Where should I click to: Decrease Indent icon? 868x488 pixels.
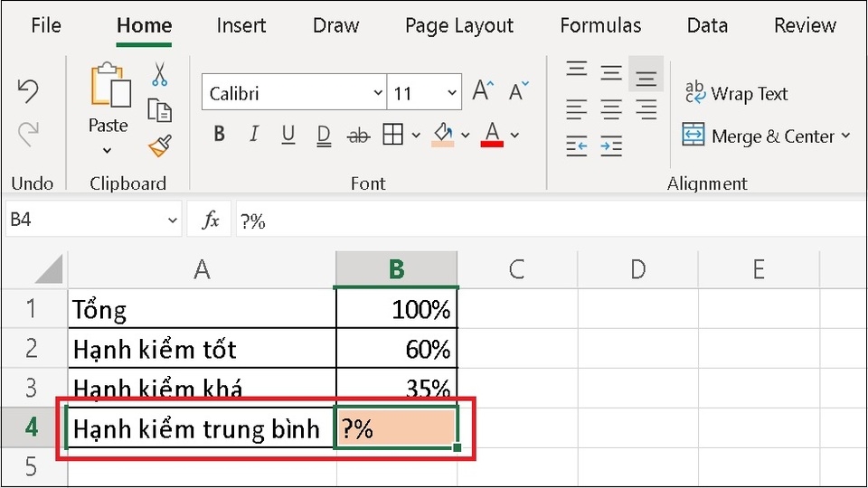point(577,146)
